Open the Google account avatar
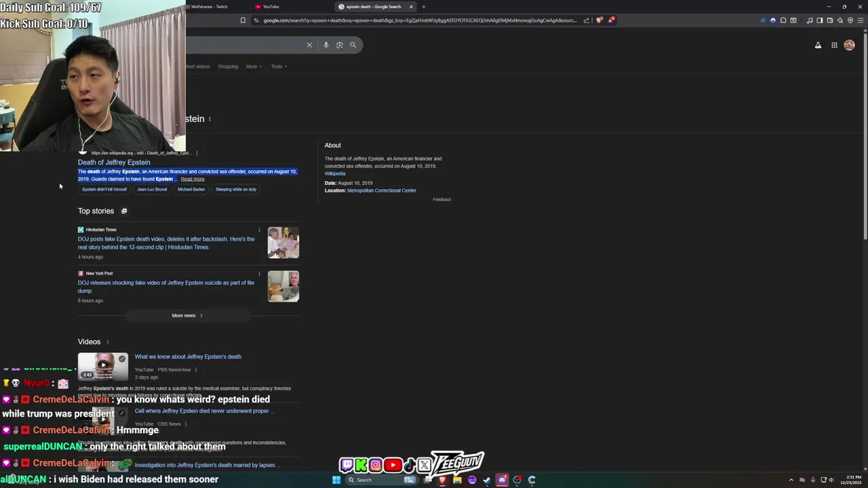Viewport: 868px width, 488px height. [x=849, y=45]
